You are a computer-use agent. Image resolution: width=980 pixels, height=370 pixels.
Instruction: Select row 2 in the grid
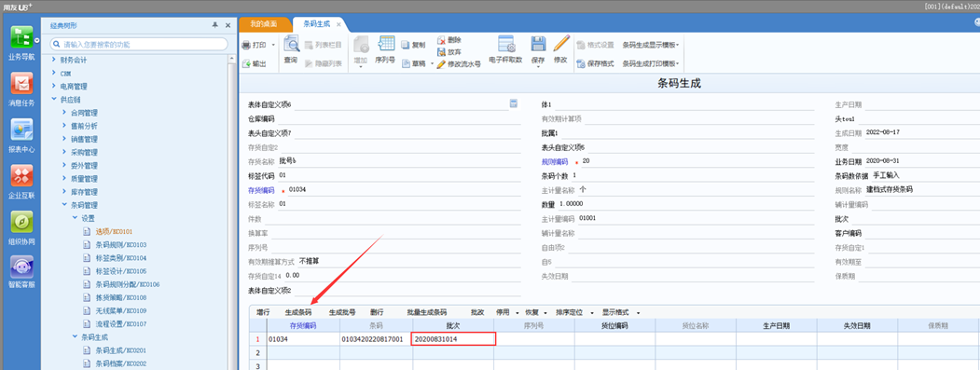click(x=257, y=352)
